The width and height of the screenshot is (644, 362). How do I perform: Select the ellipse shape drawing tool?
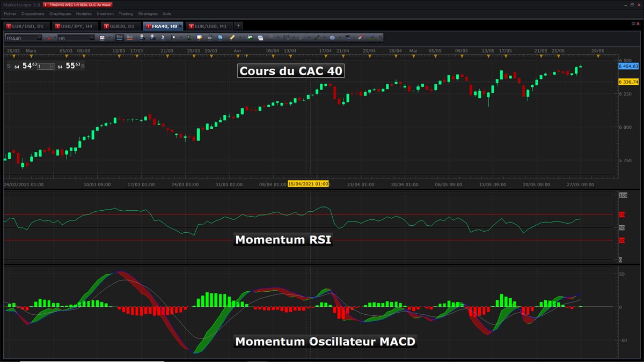(332, 38)
